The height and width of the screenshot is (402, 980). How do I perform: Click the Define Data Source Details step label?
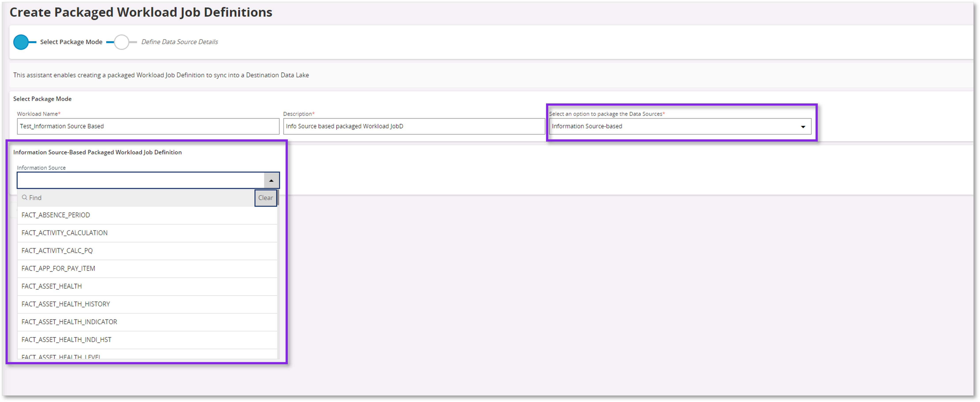pyautogui.click(x=180, y=42)
